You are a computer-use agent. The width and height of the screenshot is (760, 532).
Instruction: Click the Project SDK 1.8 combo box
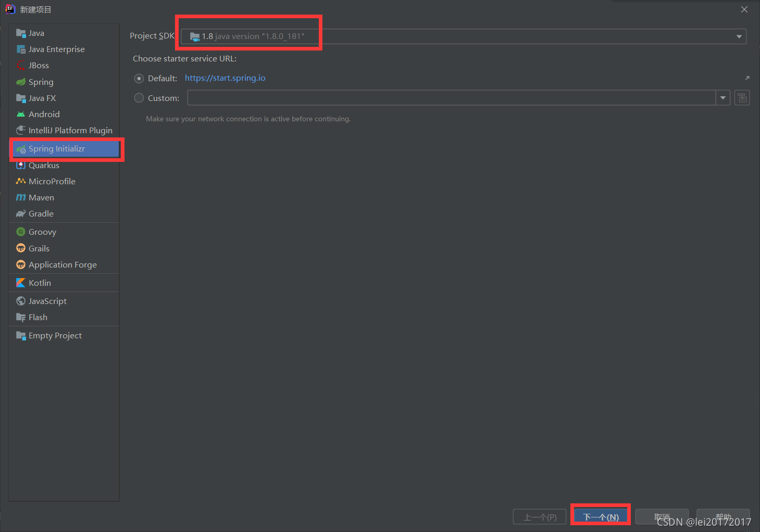click(x=464, y=36)
